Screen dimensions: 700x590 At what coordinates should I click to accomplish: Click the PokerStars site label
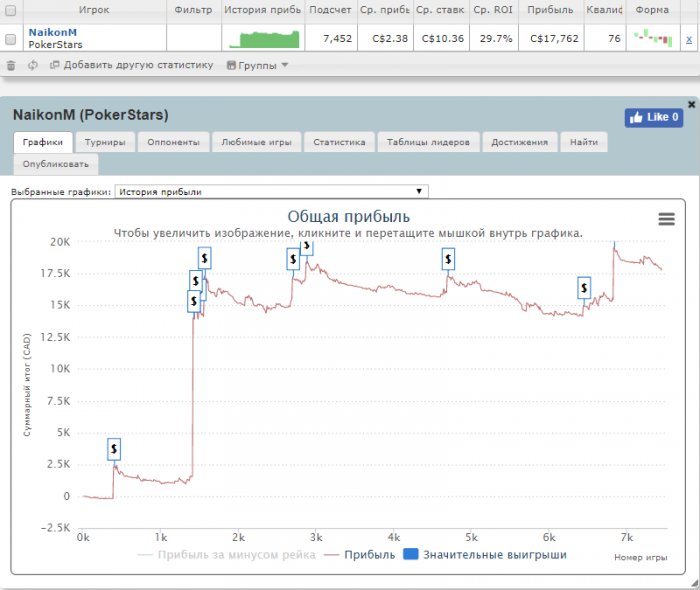(55, 45)
